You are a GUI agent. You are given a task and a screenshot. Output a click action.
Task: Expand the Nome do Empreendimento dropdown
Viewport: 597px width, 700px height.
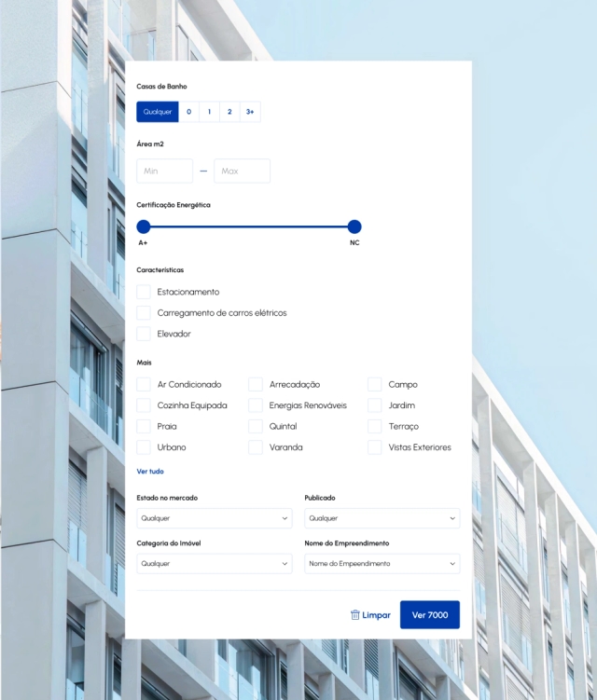coord(382,564)
